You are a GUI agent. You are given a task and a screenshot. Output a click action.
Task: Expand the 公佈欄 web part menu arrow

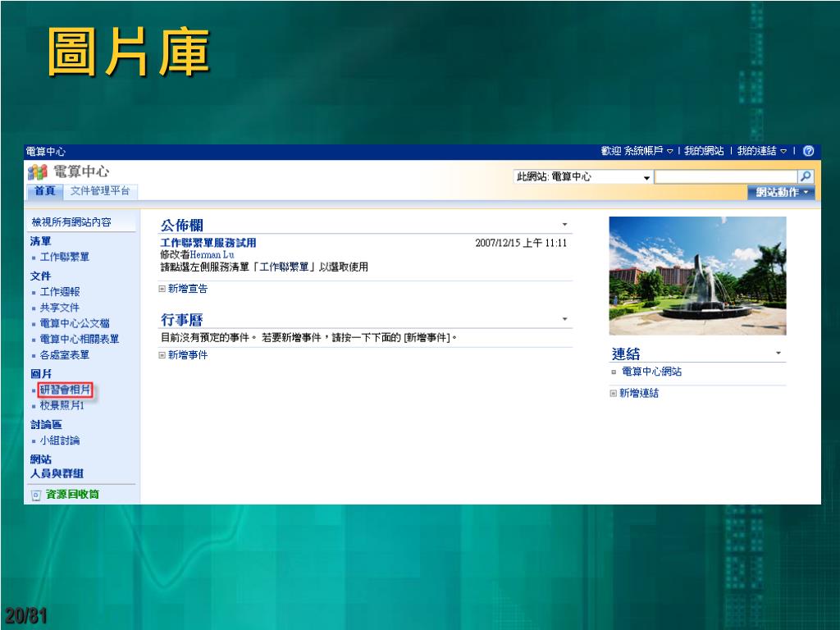564,225
